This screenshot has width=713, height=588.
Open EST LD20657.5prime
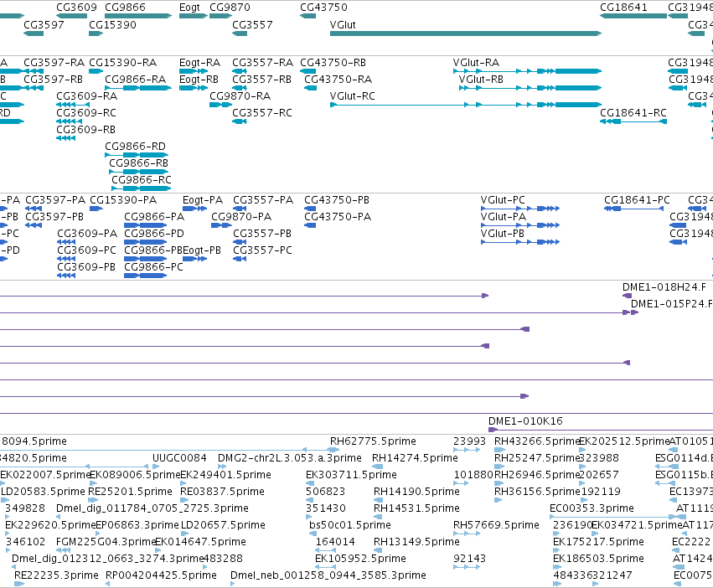(183, 534)
